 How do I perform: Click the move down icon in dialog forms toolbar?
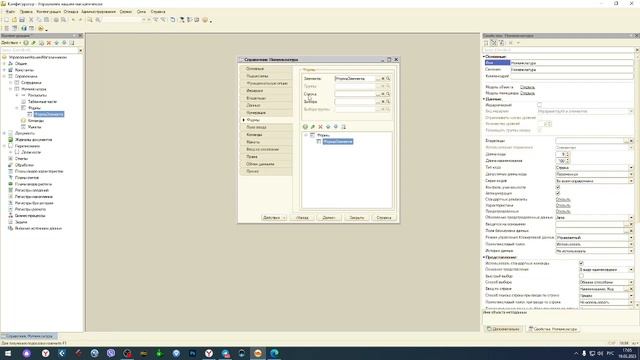pyautogui.click(x=336, y=127)
